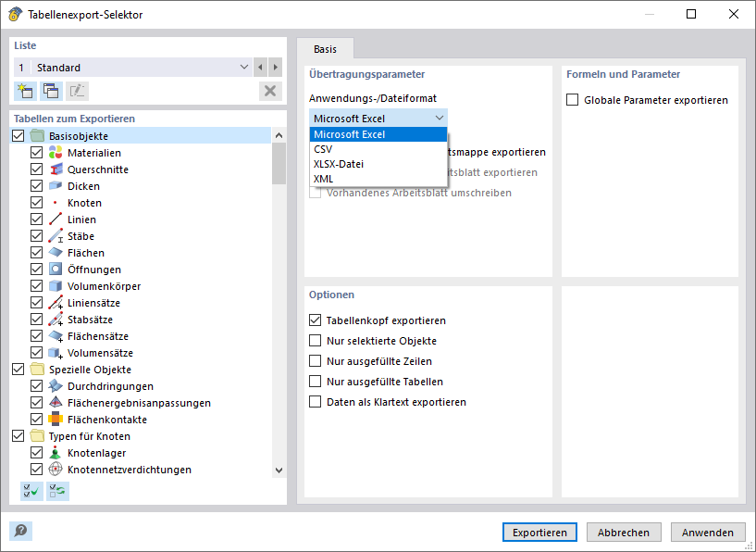756x552 pixels.
Task: Enable Globale Parameter exportieren checkbox
Action: tap(573, 100)
